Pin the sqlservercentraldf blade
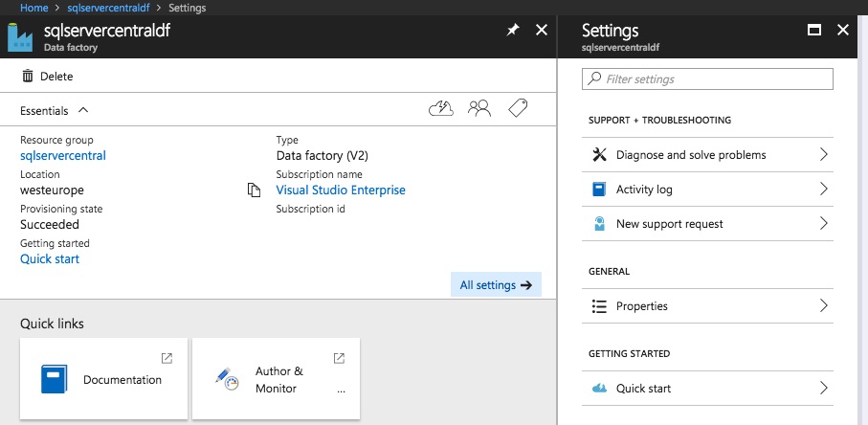The width and height of the screenshot is (868, 425). coord(512,31)
